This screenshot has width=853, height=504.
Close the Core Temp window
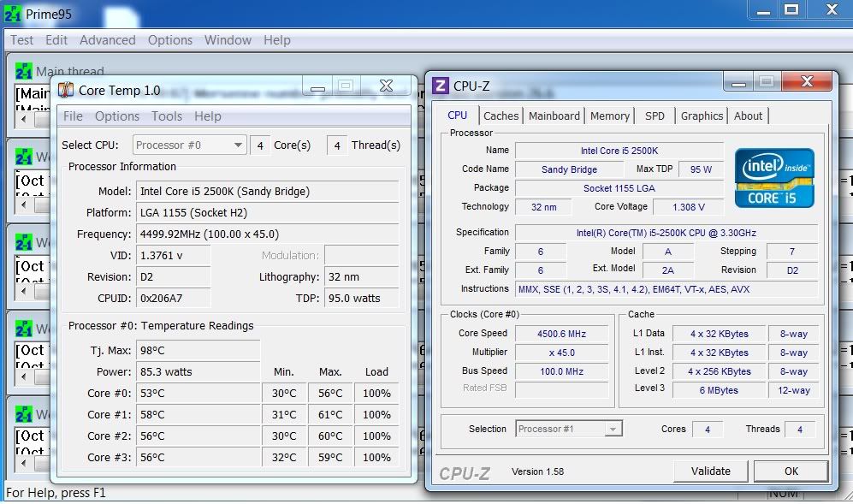coord(386,86)
